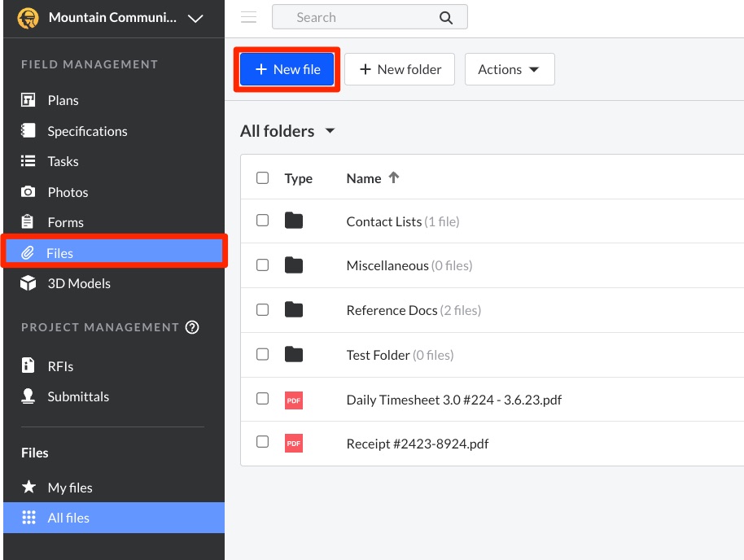The height and width of the screenshot is (560, 744).
Task: Check the Test Folder checkbox
Action: point(262,354)
